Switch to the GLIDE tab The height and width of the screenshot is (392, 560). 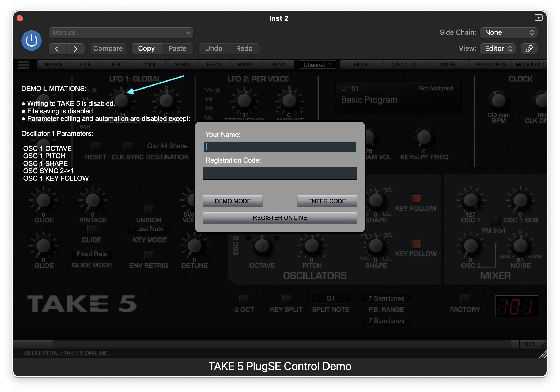362,65
